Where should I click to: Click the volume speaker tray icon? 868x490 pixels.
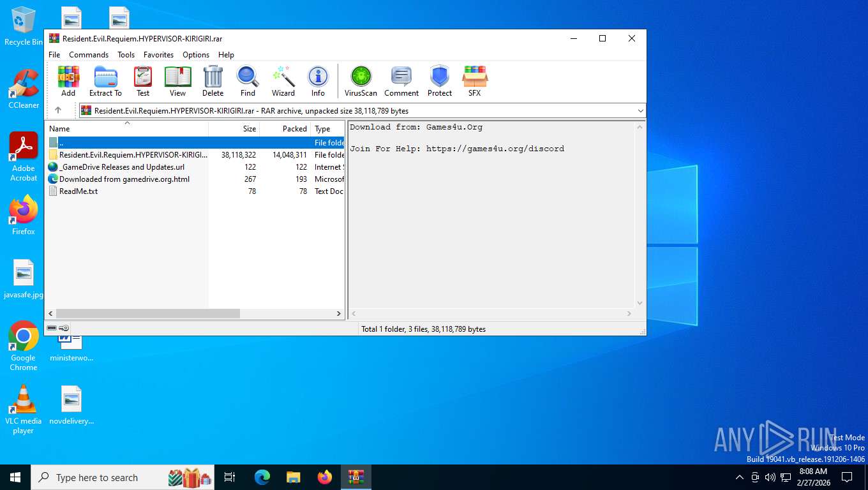tap(770, 477)
